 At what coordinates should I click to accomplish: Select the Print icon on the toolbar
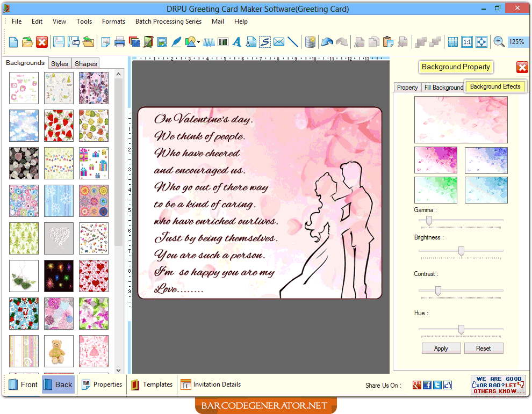pos(119,42)
